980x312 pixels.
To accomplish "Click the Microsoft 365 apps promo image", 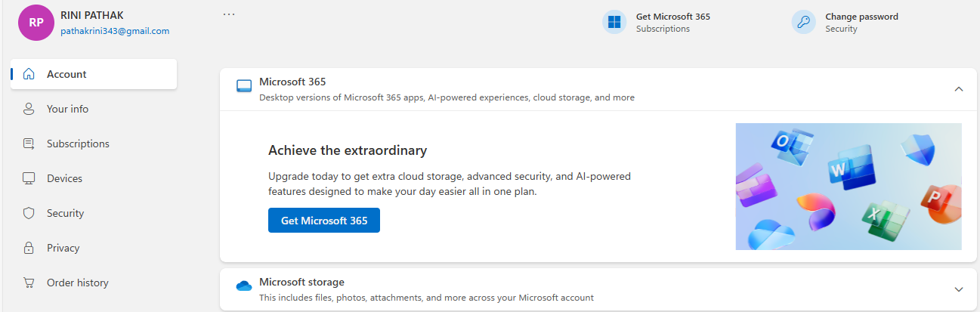I will tap(848, 187).
